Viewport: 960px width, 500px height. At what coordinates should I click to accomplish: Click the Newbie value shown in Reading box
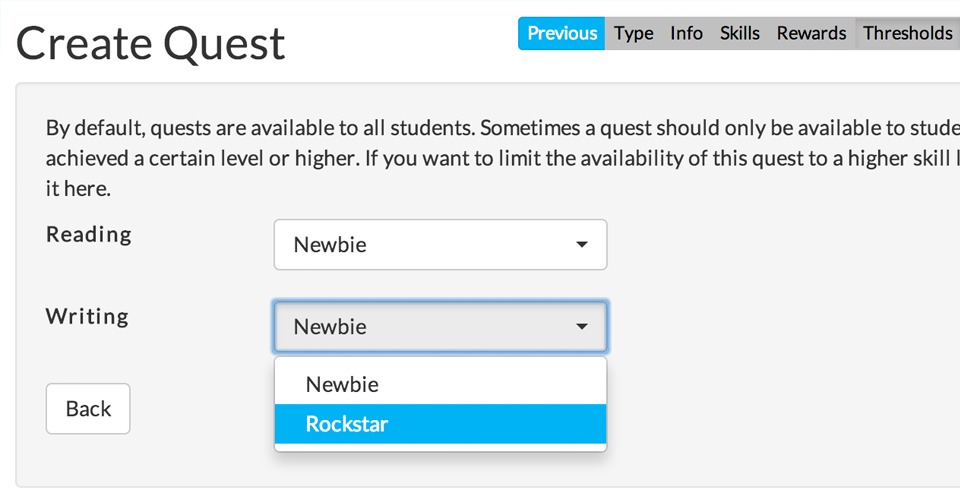pyautogui.click(x=330, y=245)
